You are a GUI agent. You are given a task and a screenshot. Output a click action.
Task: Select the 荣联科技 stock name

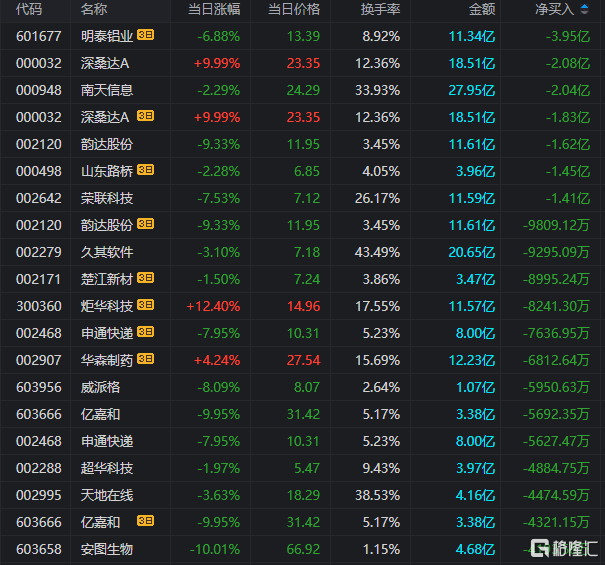[107, 198]
